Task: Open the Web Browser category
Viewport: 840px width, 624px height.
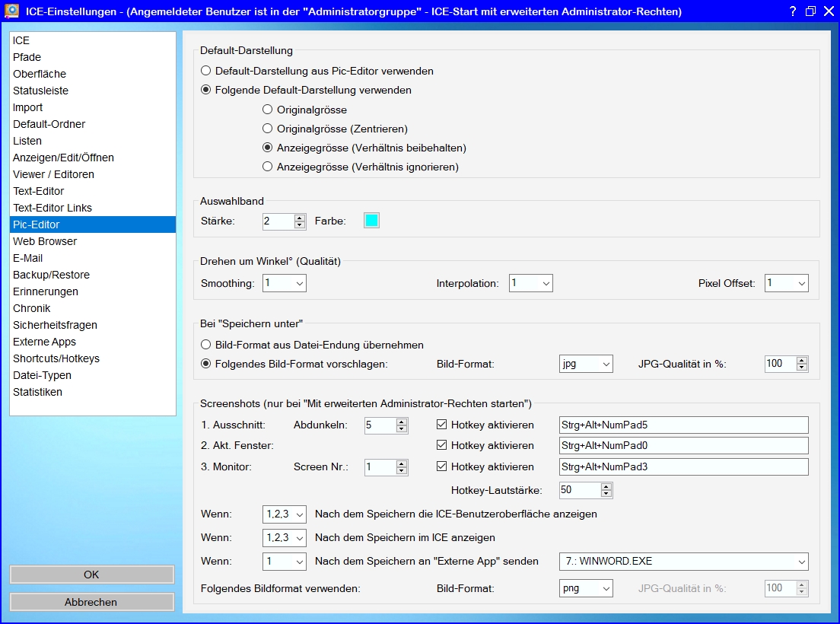Action: pyautogui.click(x=93, y=241)
